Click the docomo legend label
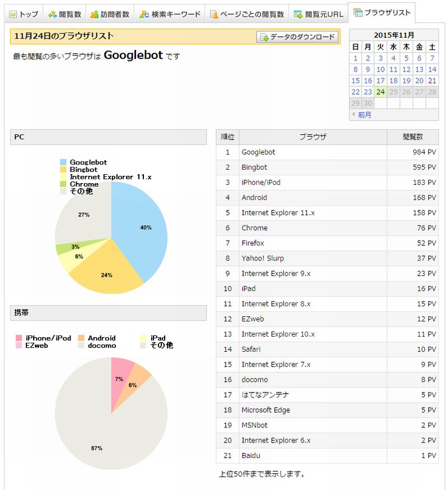 [102, 346]
